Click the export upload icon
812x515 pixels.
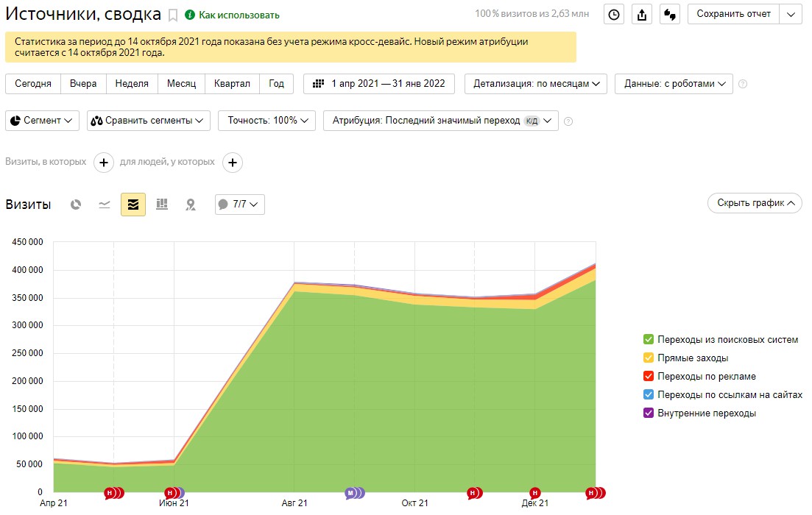coord(642,15)
